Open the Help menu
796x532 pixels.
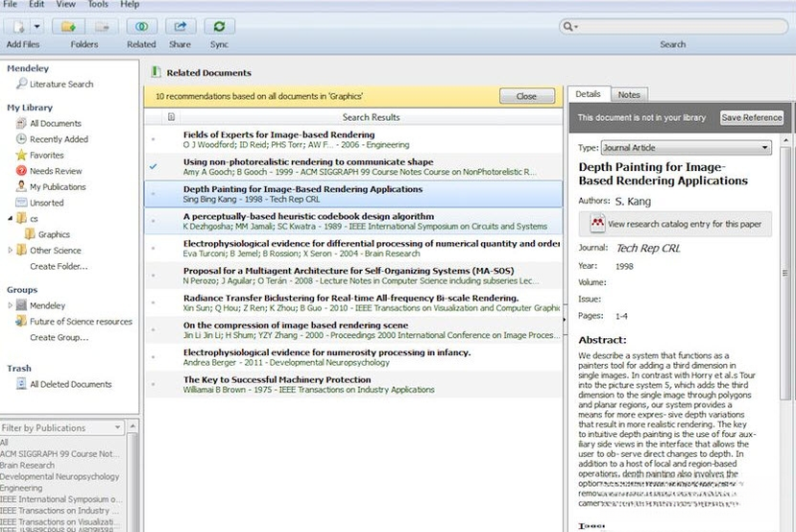pyautogui.click(x=130, y=4)
